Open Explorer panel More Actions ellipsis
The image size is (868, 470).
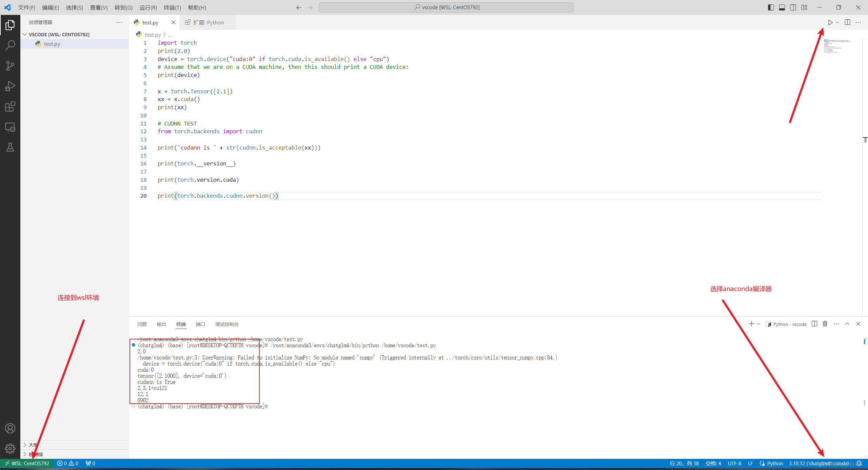119,22
